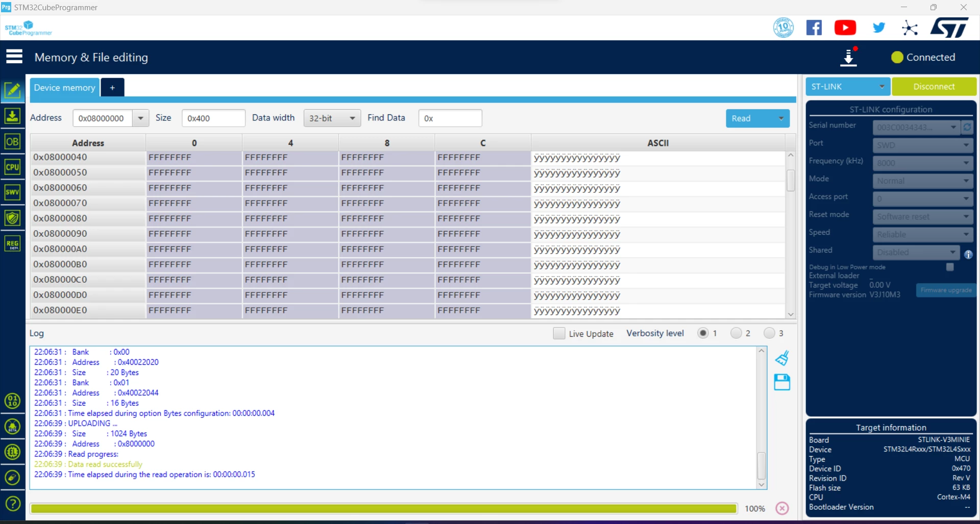
Task: Add a new tab with the plus button
Action: [112, 87]
